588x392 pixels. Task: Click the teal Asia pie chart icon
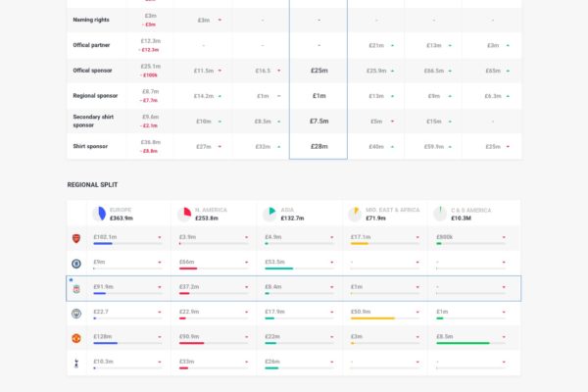pos(270,214)
